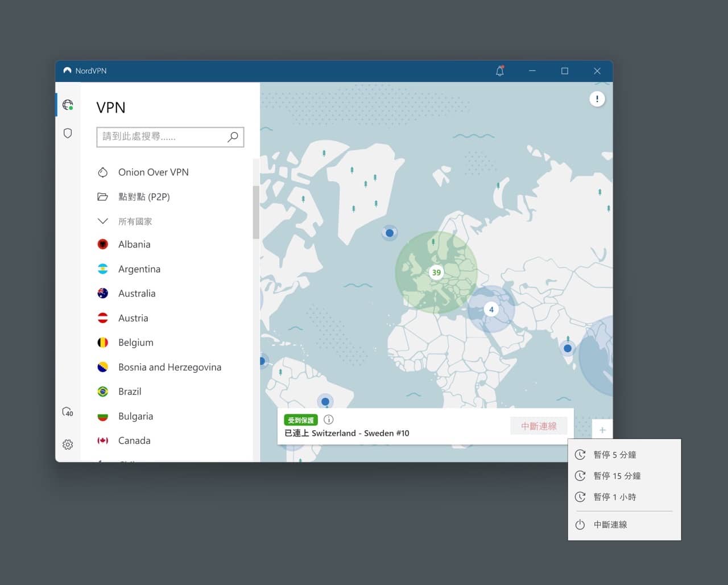Viewport: 728px width, 585px height.
Task: Select Bosnia and Herzegovina in the list
Action: tap(171, 367)
